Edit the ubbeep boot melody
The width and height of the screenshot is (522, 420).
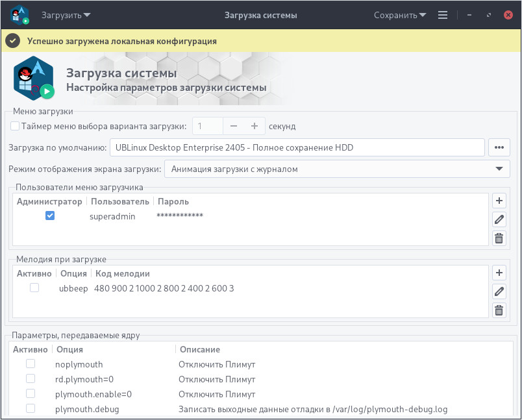tap(499, 291)
